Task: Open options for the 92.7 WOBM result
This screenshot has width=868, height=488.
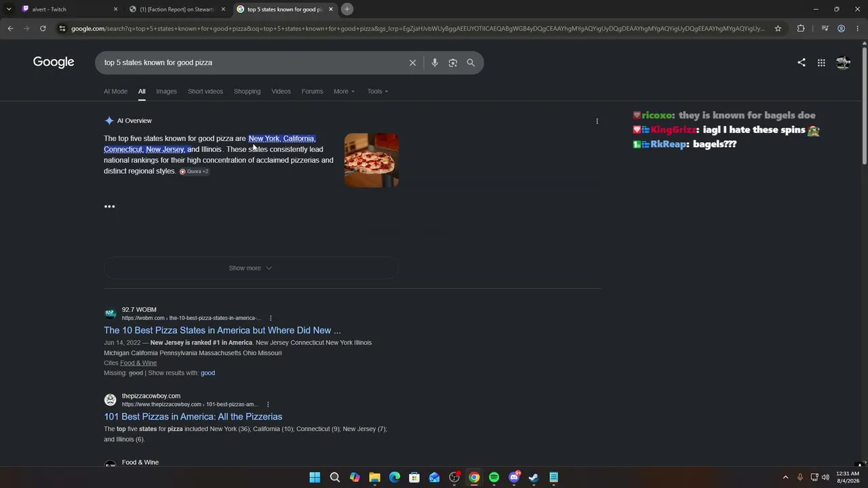Action: tap(270, 318)
